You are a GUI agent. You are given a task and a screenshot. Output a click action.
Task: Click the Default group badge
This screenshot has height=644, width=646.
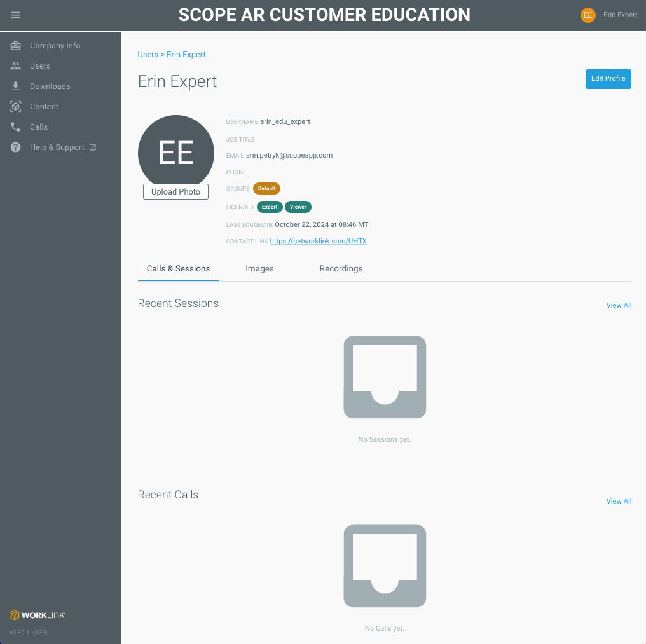coord(266,189)
